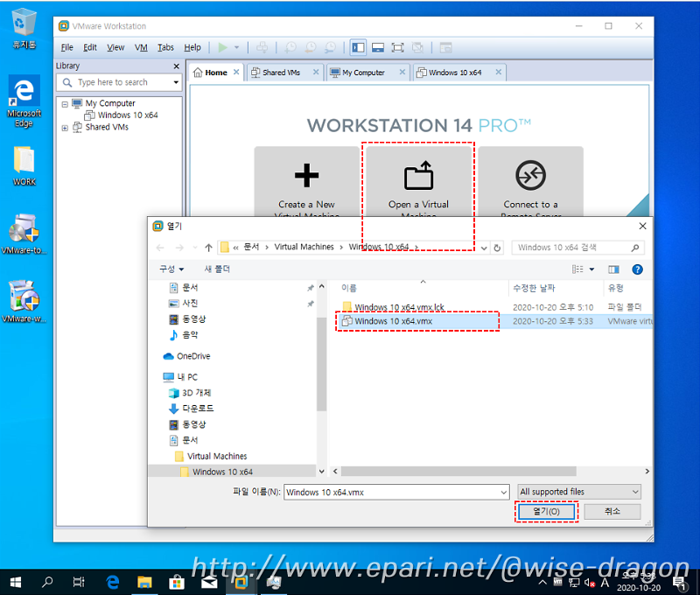Select 다운로드 in the navigation pane
This screenshot has width=700, height=595.
point(192,409)
